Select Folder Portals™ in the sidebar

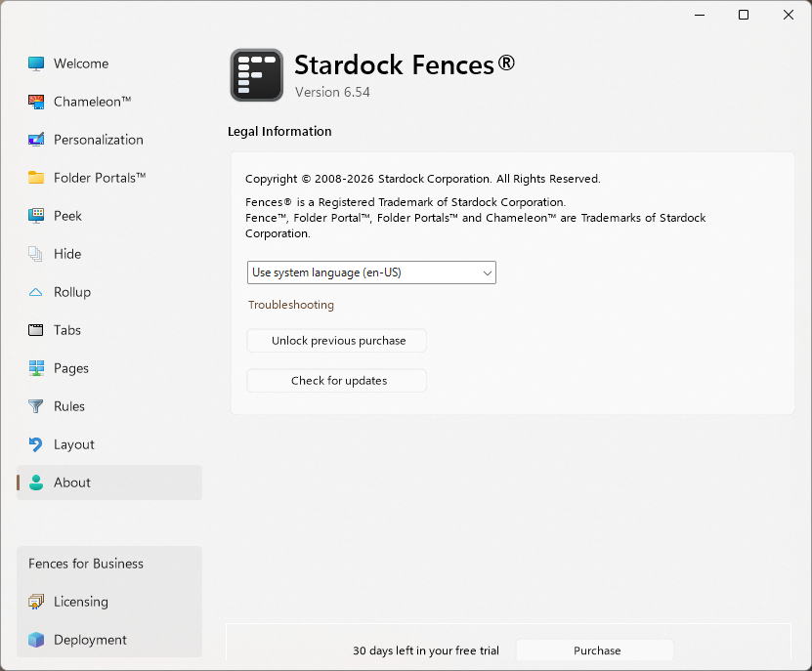point(109,178)
